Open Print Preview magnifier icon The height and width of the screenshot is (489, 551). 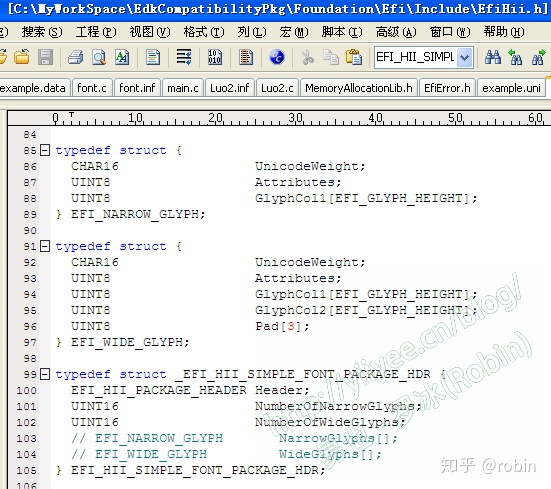[99, 57]
